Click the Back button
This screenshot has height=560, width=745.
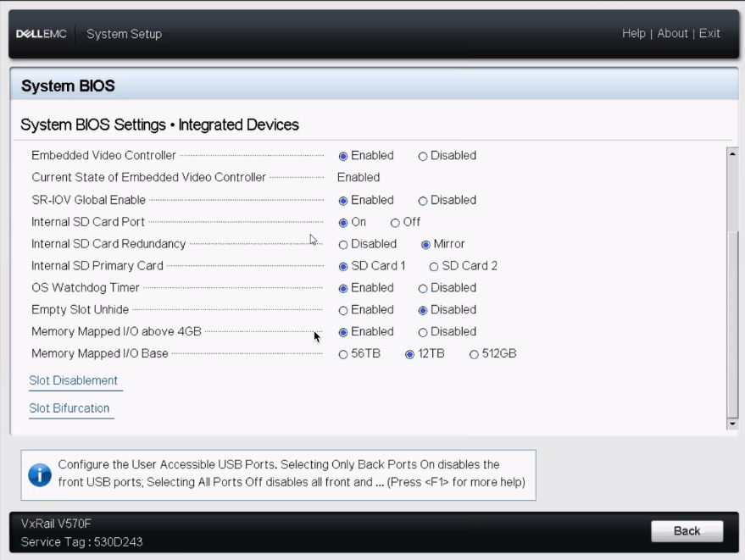tap(687, 531)
